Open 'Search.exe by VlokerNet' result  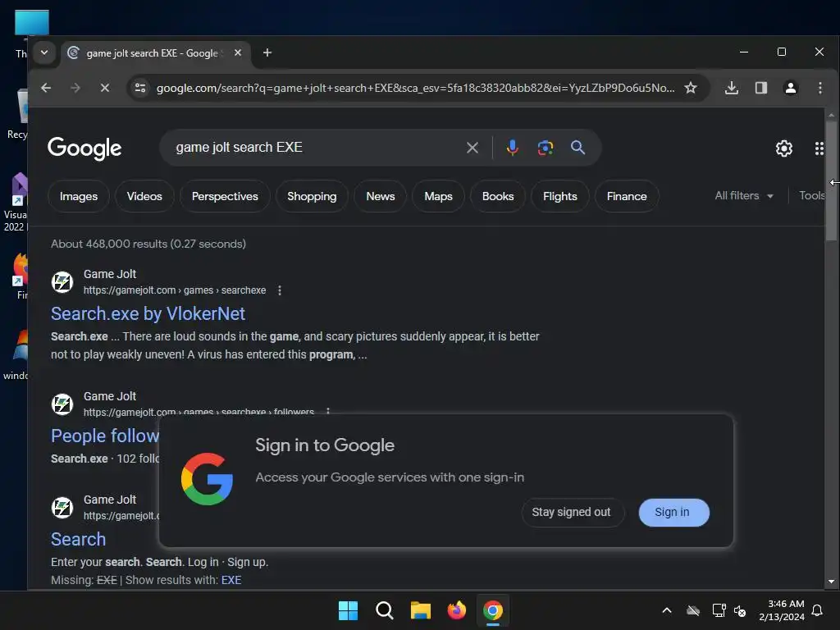coord(148,313)
